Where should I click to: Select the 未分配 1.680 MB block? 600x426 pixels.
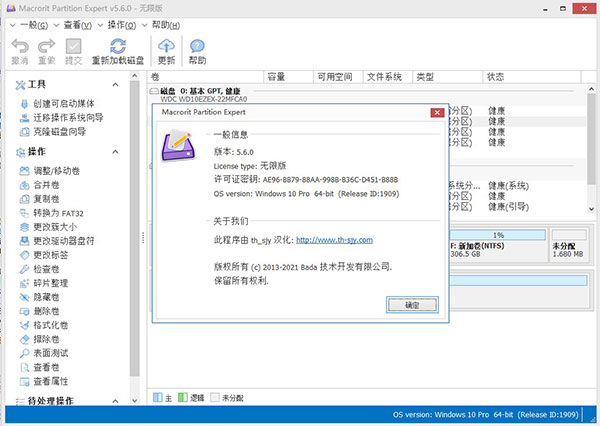(569, 245)
